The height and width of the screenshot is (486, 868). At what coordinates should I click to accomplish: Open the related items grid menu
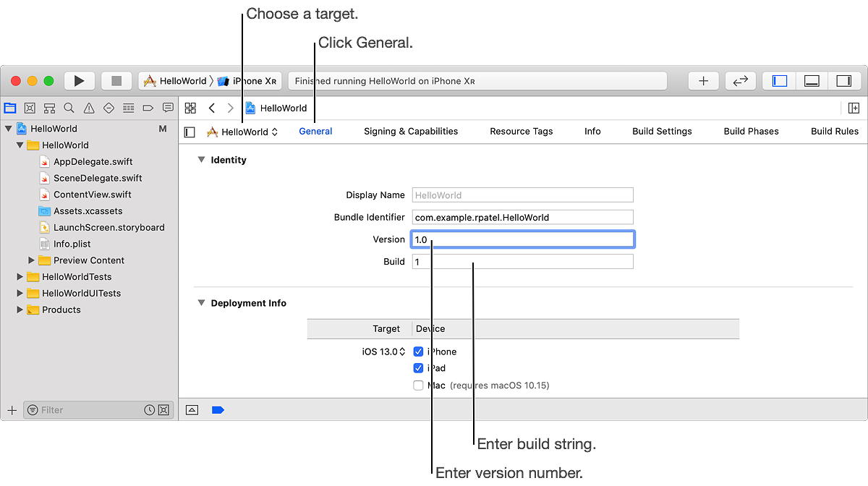coord(190,108)
